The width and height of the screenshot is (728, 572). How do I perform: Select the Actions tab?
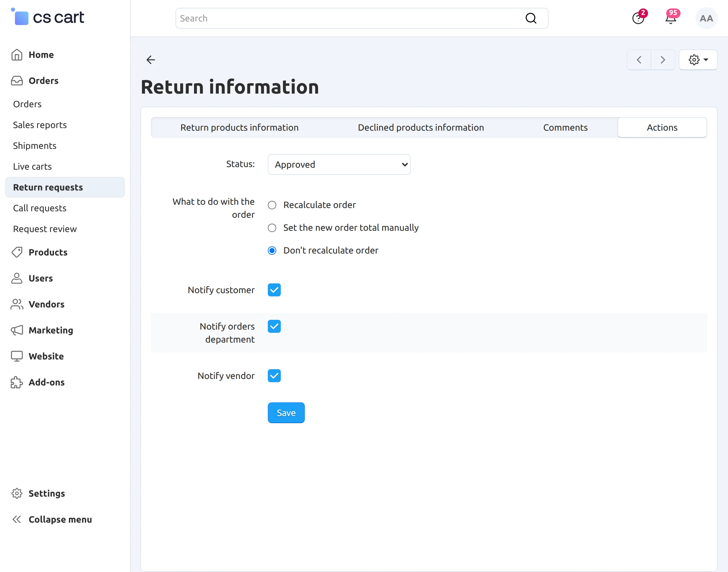[662, 128]
